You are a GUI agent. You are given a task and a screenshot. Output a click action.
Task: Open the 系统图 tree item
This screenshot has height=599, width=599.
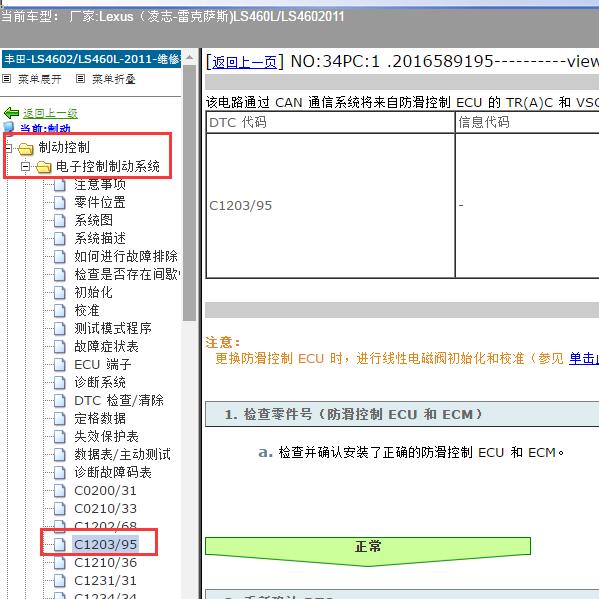(x=94, y=220)
